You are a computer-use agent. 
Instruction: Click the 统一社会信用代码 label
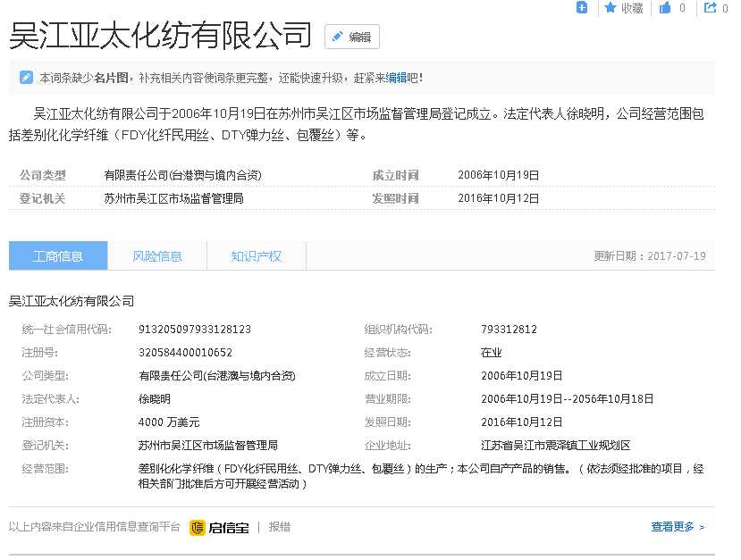point(67,329)
